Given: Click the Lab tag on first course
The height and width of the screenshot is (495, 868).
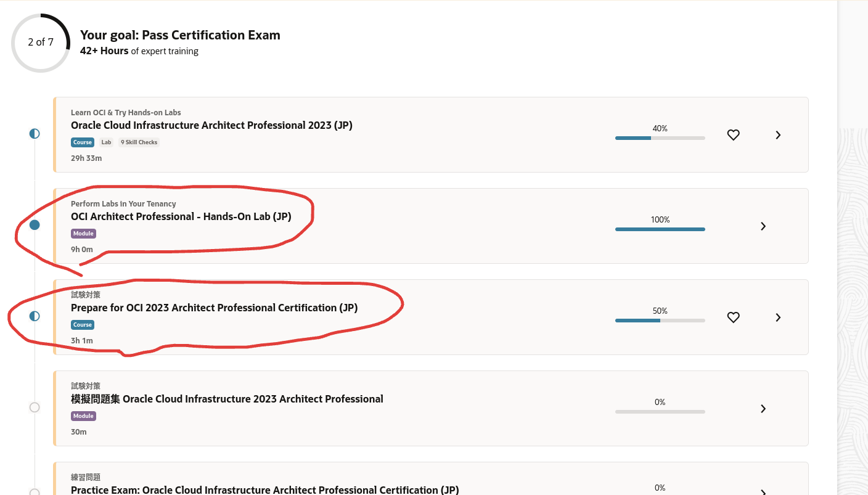Looking at the screenshot, I should [106, 142].
